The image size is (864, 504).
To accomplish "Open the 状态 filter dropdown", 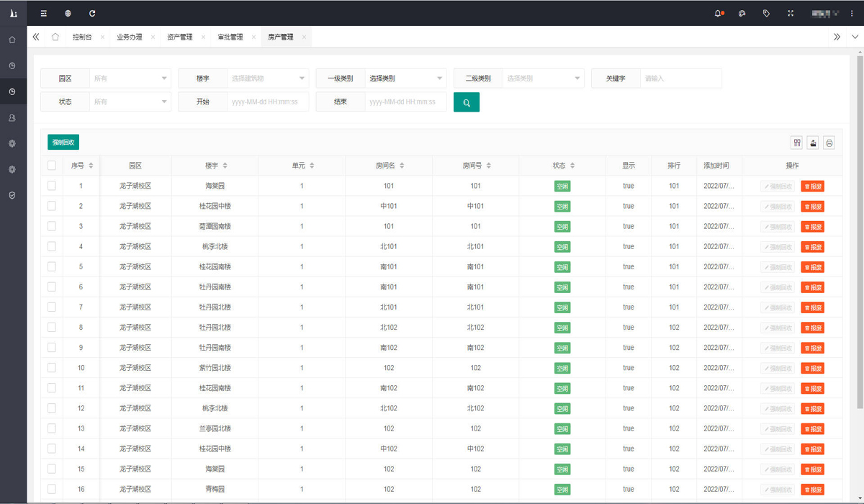I will click(130, 102).
